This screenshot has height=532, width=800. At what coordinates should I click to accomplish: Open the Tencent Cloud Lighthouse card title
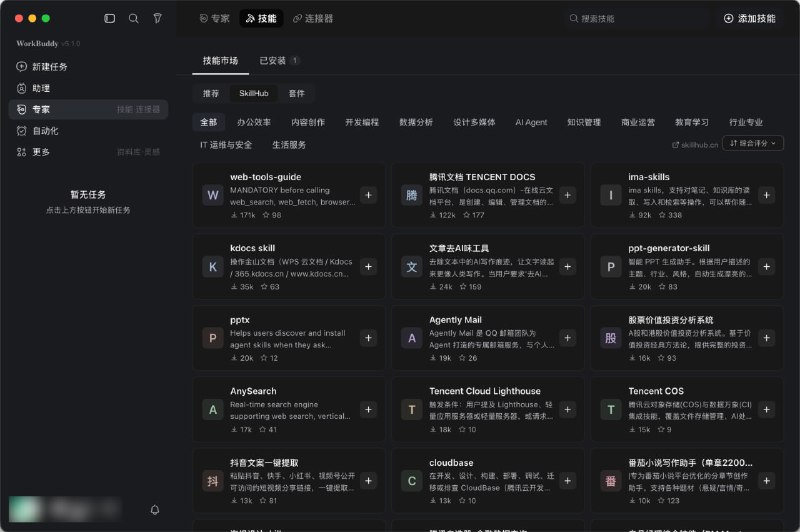coord(485,391)
